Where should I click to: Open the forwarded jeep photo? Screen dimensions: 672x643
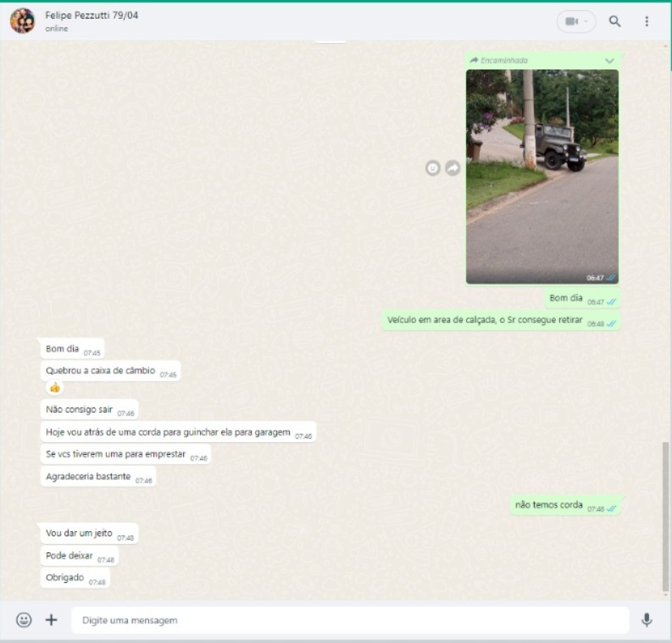pyautogui.click(x=541, y=175)
